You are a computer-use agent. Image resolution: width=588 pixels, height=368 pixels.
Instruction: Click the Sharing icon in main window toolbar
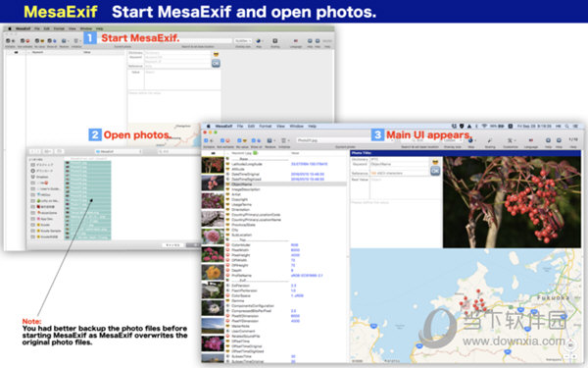point(490,140)
